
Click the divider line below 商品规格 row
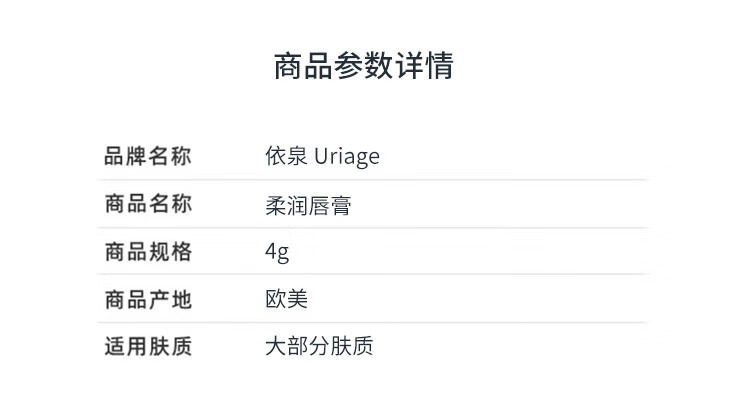coord(373,274)
